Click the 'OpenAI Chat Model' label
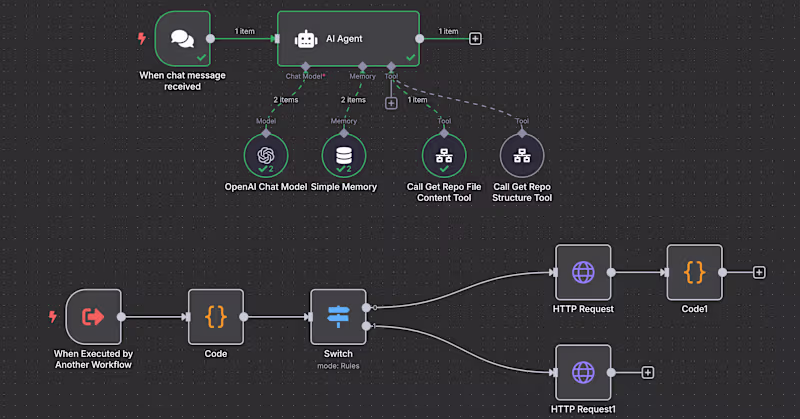800x419 pixels. [x=266, y=187]
